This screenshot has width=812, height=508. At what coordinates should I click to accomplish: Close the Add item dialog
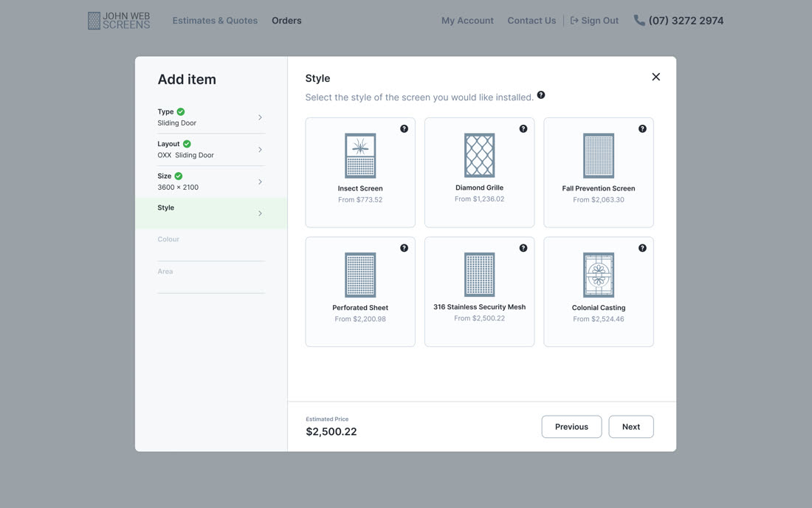coord(656,77)
